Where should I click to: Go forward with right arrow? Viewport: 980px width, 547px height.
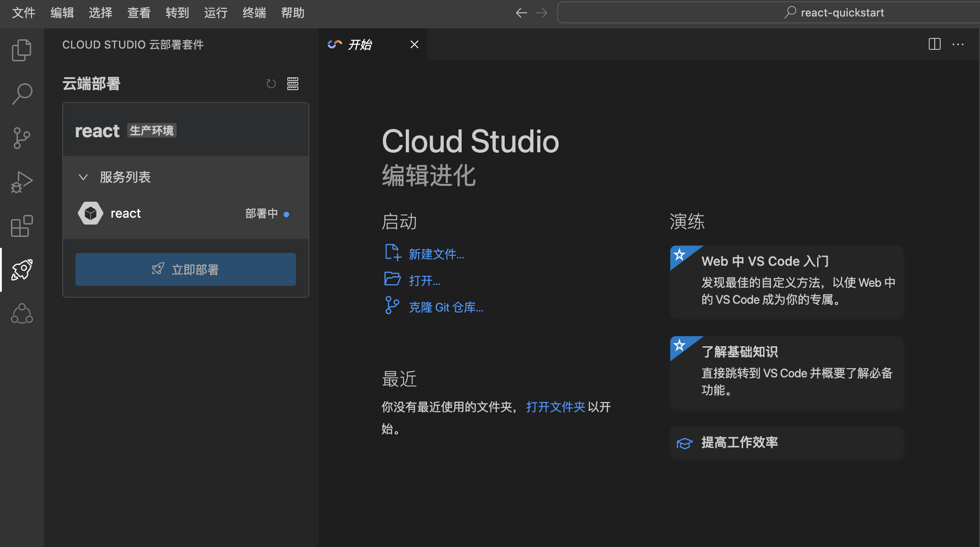542,13
